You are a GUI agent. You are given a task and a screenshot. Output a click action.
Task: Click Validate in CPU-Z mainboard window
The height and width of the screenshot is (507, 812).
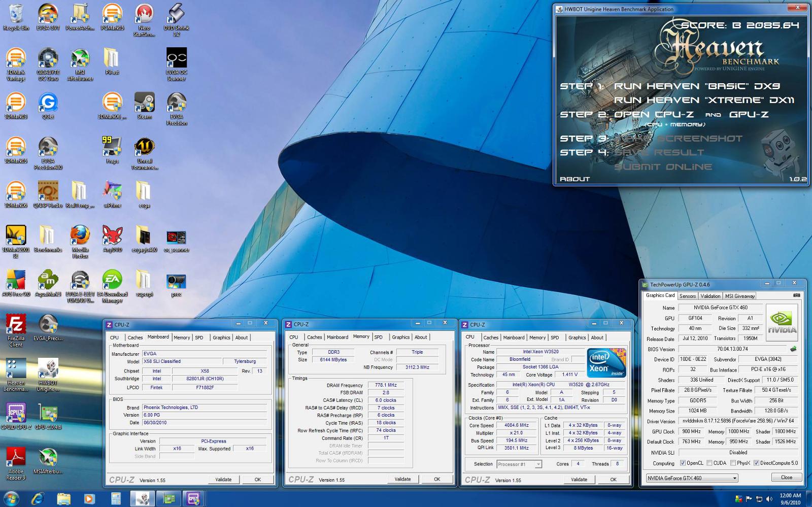click(x=223, y=479)
